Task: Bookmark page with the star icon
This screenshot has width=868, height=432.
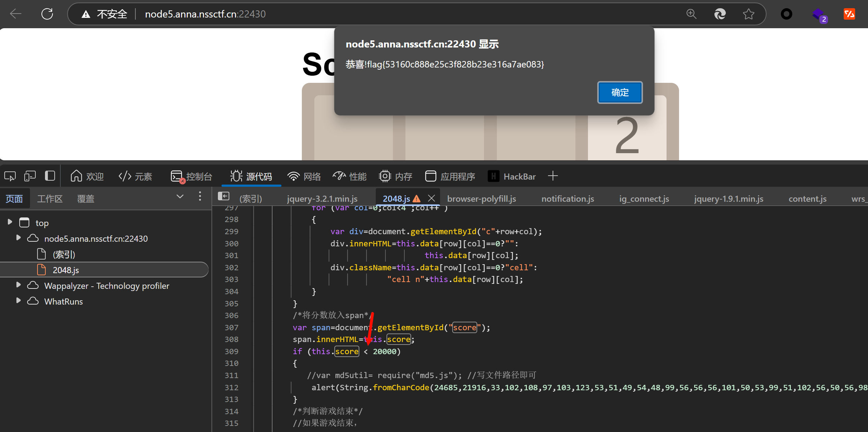Action: click(748, 14)
